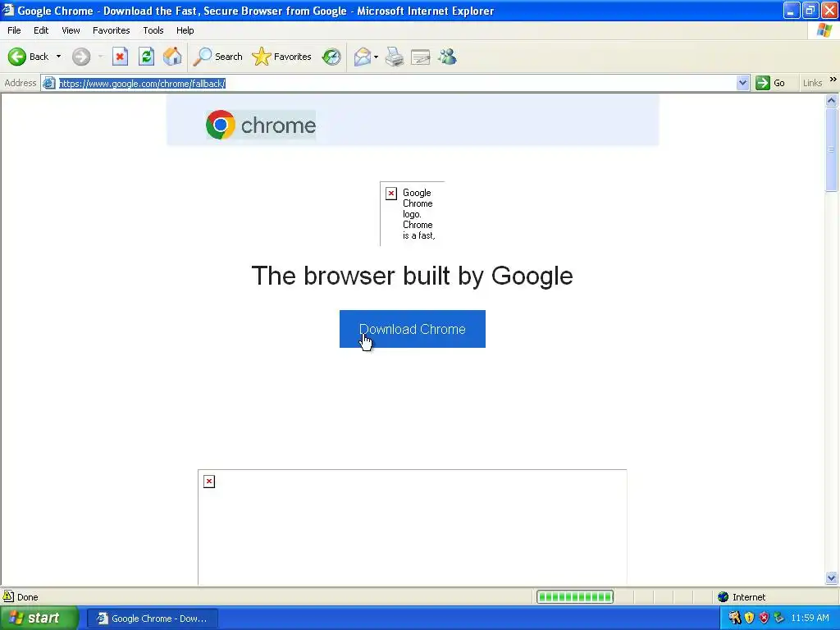Open the Tools menu
Viewport: 840px width, 630px height.
pyautogui.click(x=153, y=30)
